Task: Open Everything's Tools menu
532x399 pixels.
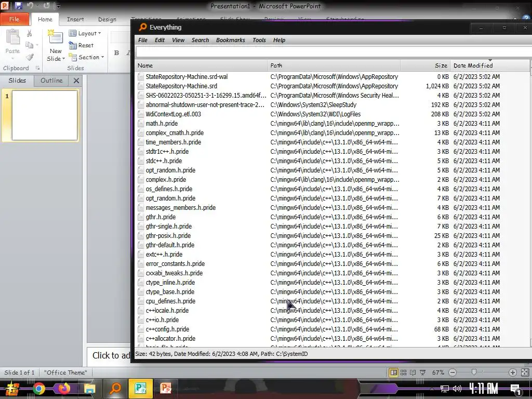Action: click(x=259, y=40)
